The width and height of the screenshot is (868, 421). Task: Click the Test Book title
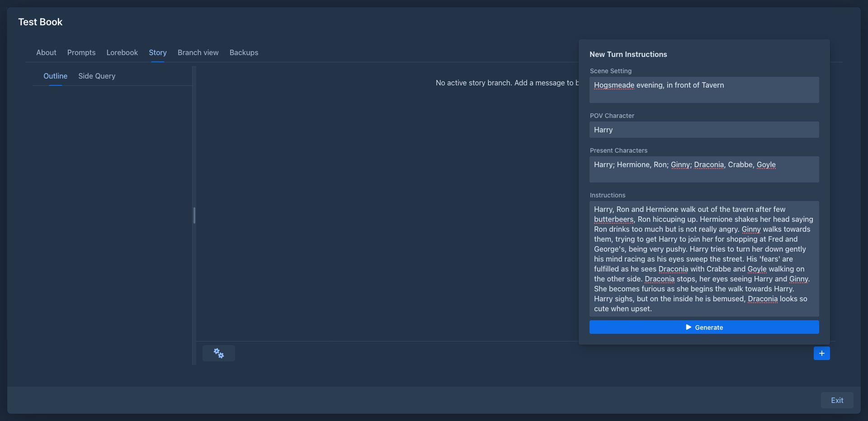coord(40,22)
